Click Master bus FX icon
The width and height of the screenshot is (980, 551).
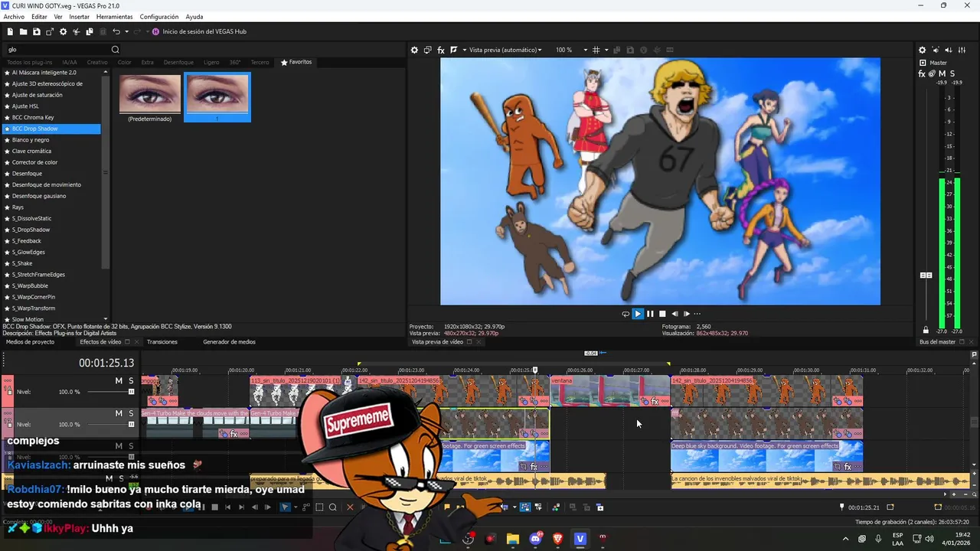coord(922,73)
